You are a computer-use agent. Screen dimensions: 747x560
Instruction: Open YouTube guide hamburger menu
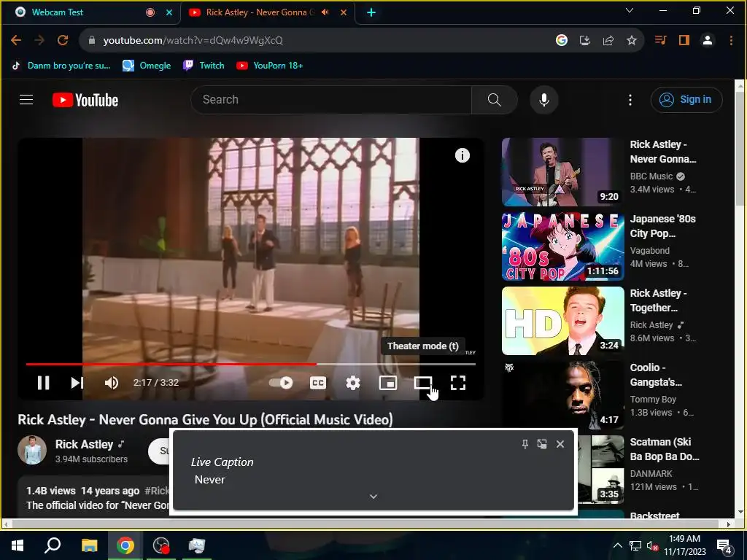[x=26, y=99]
